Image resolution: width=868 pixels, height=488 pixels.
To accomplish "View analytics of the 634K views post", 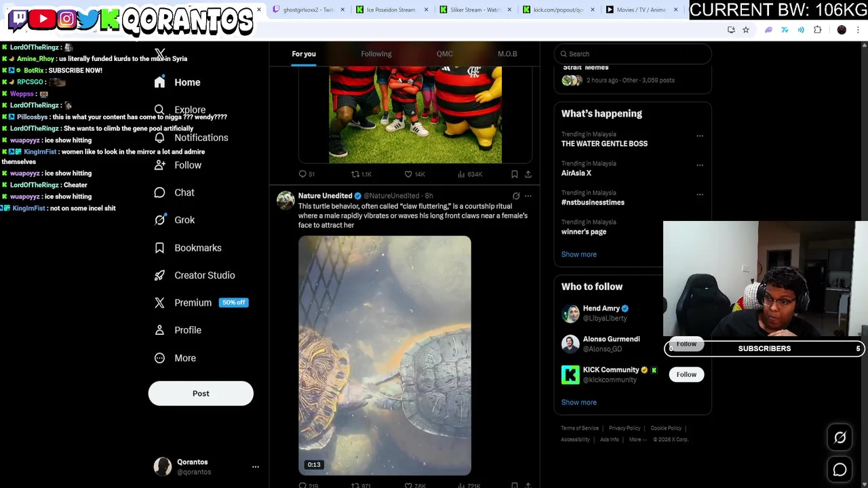I will [469, 174].
